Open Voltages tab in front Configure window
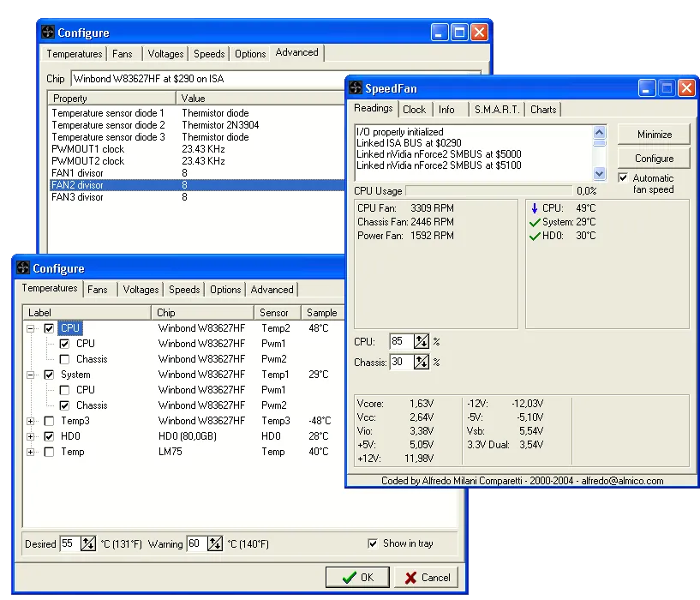This screenshot has height=600, width=700. [x=141, y=290]
